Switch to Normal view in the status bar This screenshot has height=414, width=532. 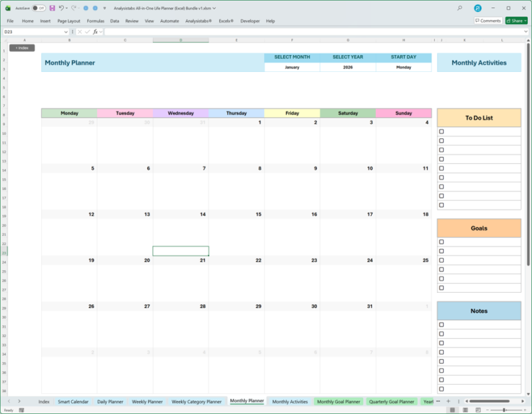(453, 409)
